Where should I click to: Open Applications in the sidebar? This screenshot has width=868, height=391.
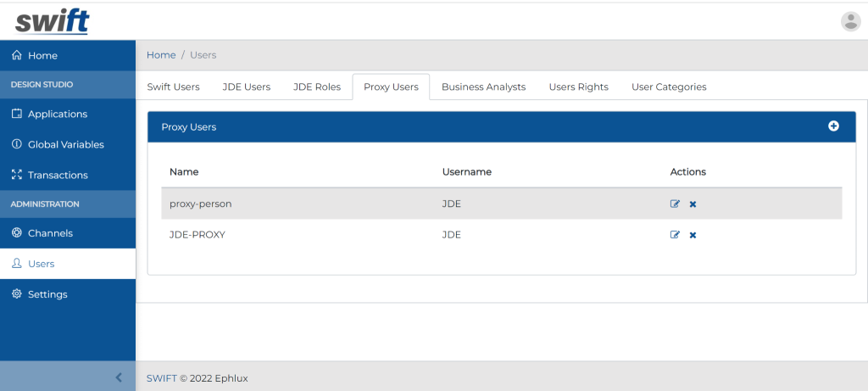(x=57, y=114)
